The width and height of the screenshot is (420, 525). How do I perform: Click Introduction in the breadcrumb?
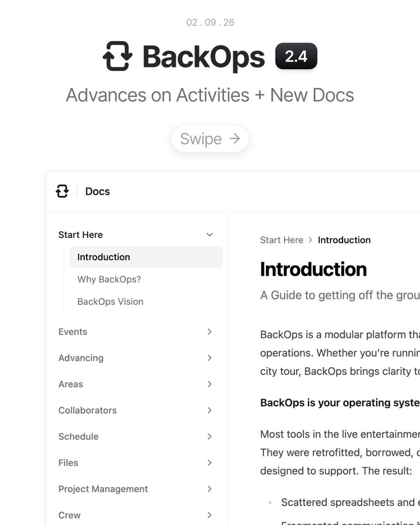[344, 240]
